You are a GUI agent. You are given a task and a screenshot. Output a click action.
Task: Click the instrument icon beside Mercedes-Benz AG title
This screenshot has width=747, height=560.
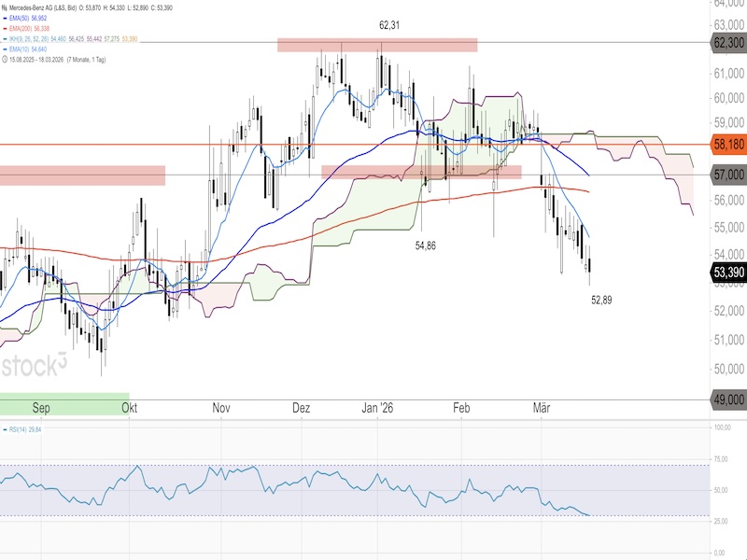(5, 8)
